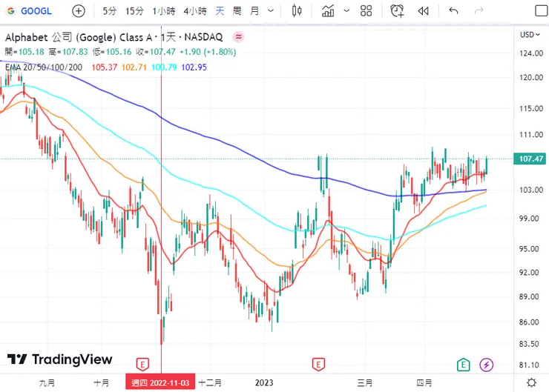Click the pink market status badge
Screen dimensions: 549x392
tap(238, 37)
